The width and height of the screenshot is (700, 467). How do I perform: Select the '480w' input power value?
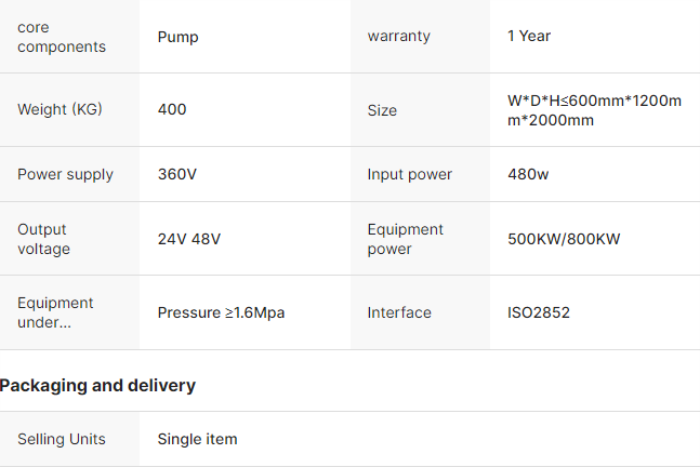click(528, 174)
